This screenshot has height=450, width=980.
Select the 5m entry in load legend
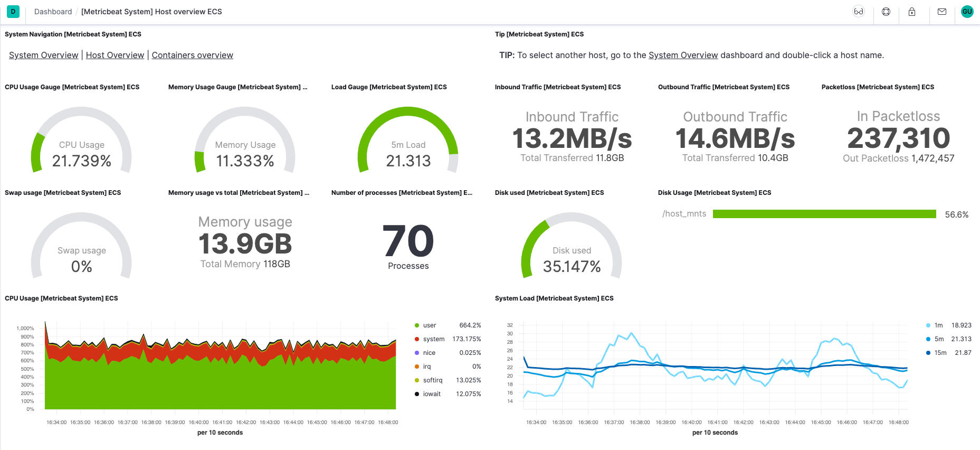(939, 339)
